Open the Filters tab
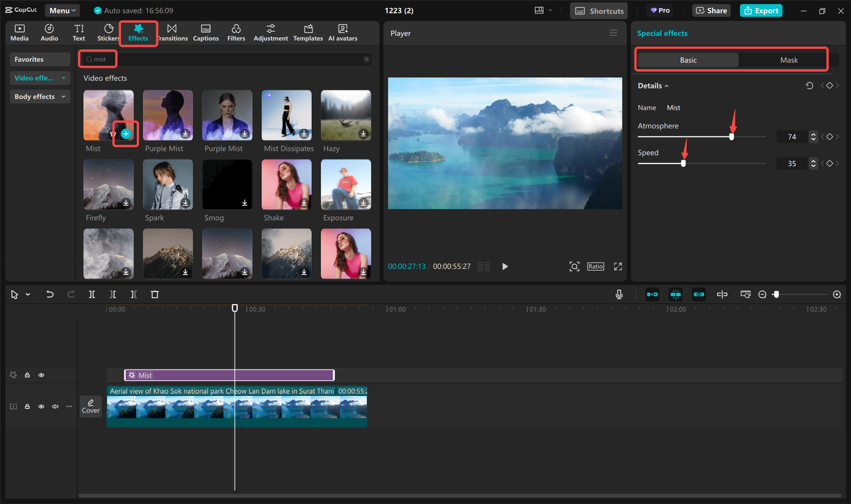This screenshot has width=851, height=504. tap(236, 33)
